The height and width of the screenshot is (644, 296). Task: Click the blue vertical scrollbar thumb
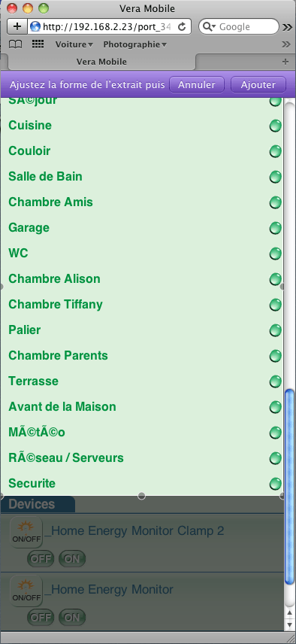pyautogui.click(x=289, y=487)
